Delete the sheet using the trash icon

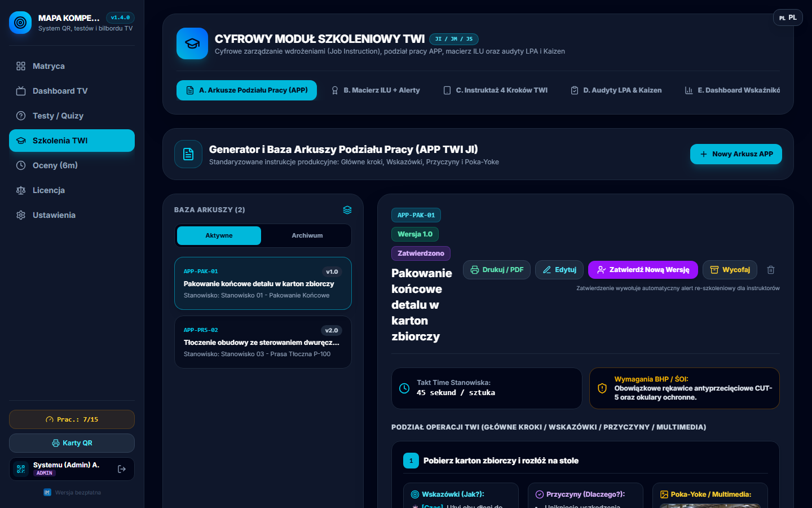[771, 270]
